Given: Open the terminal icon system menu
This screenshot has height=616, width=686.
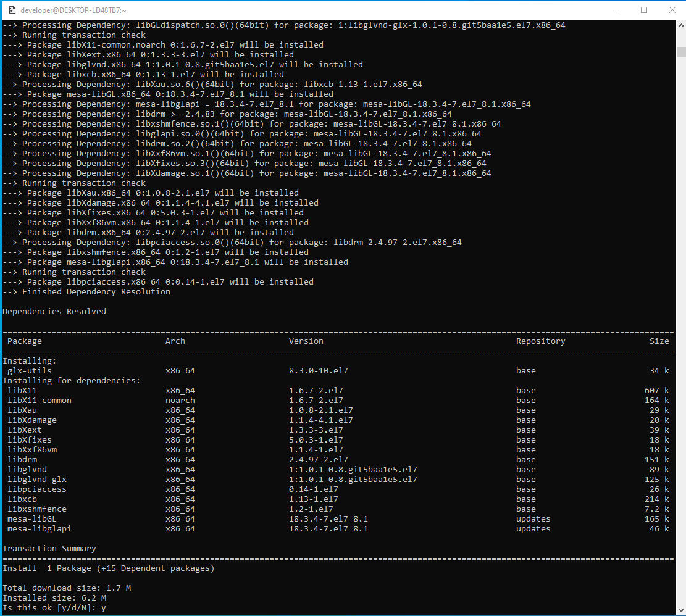Looking at the screenshot, I should pyautogui.click(x=10, y=10).
